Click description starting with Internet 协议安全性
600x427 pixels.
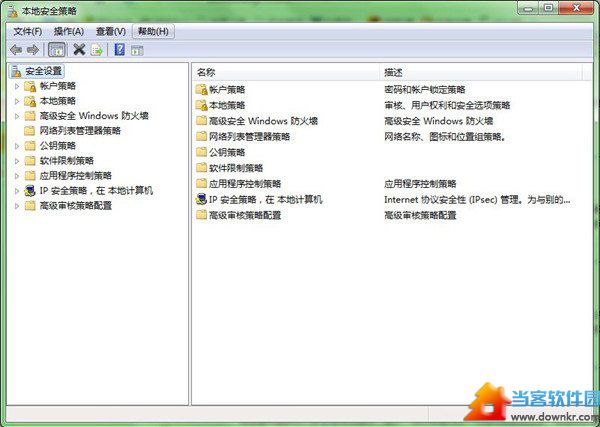(477, 199)
